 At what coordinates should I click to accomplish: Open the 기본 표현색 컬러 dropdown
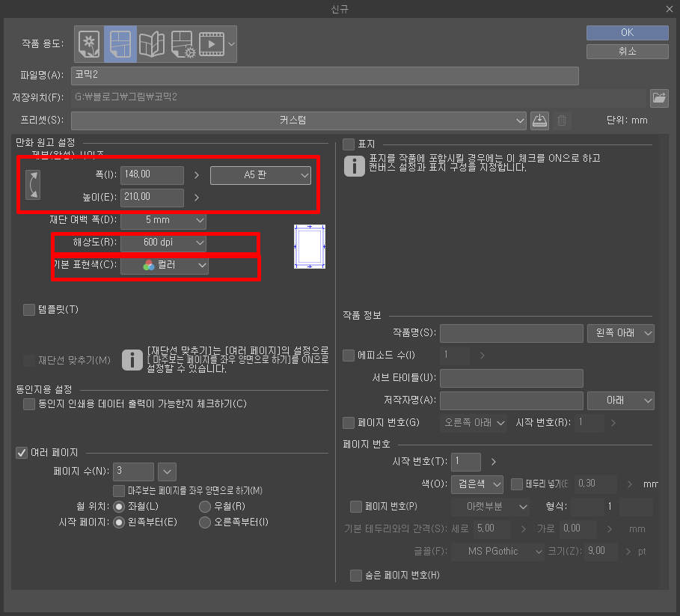165,265
